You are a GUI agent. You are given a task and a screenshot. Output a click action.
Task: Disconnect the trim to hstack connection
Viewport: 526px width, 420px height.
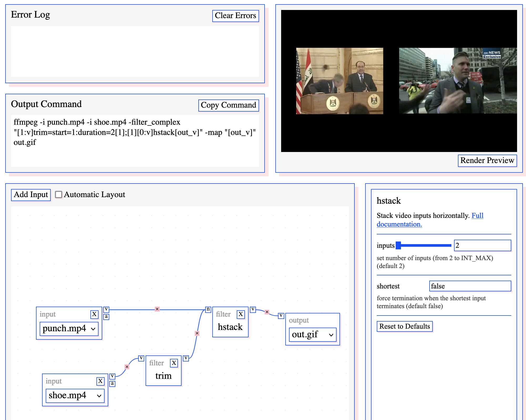click(x=197, y=333)
